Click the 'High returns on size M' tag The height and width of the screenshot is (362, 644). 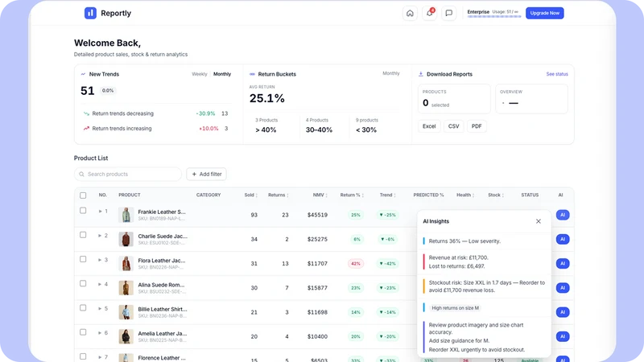pos(455,308)
